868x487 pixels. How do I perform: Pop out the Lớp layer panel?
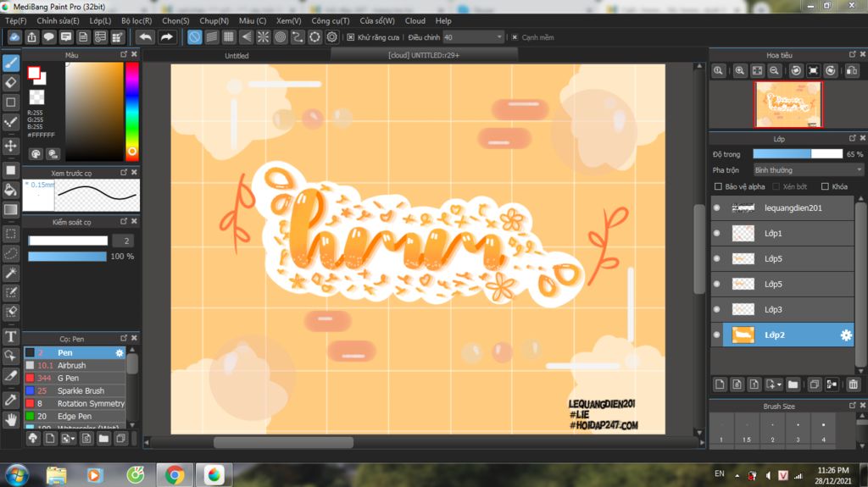coord(852,138)
